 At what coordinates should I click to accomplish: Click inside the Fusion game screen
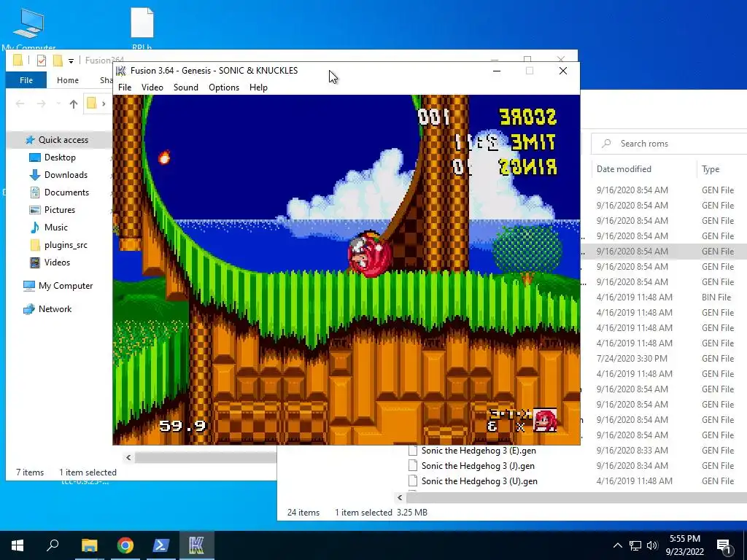coord(347,270)
